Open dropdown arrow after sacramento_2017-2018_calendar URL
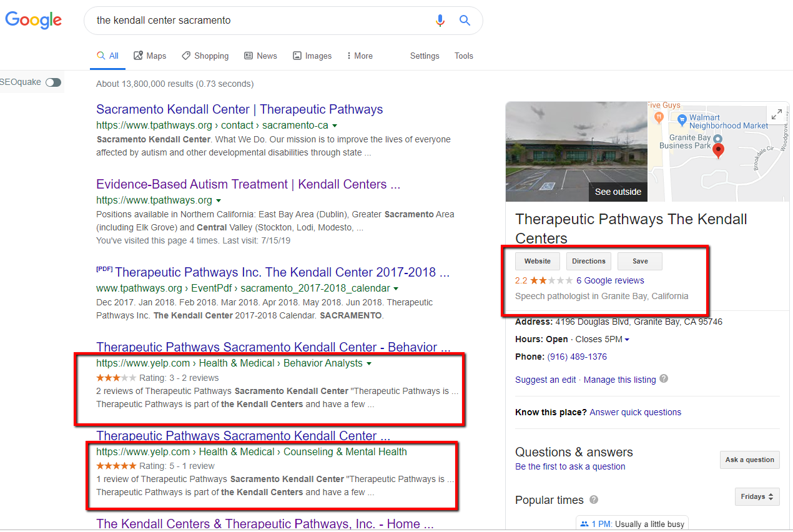This screenshot has height=532, width=793. click(396, 289)
